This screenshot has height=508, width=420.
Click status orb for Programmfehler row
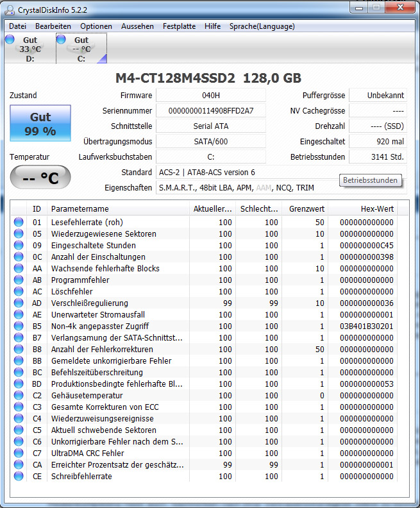[19, 280]
